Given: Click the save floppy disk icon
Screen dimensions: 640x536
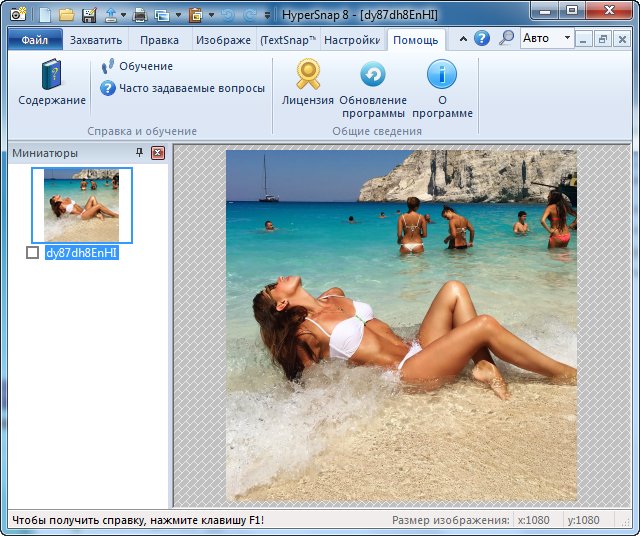Looking at the screenshot, I should (x=89, y=15).
